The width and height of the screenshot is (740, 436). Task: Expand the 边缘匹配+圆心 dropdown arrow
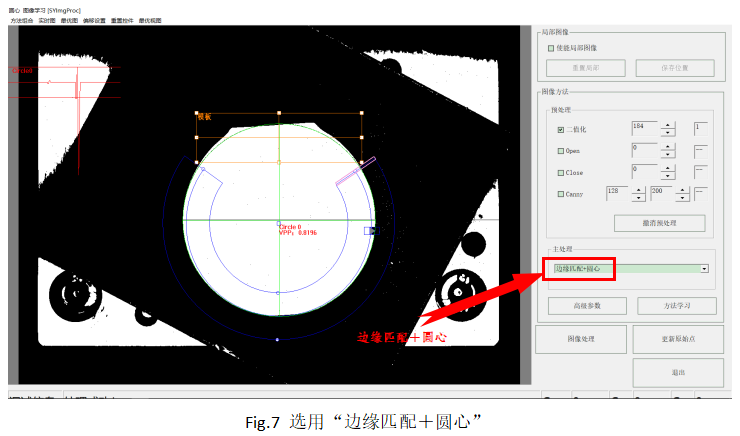(x=704, y=268)
